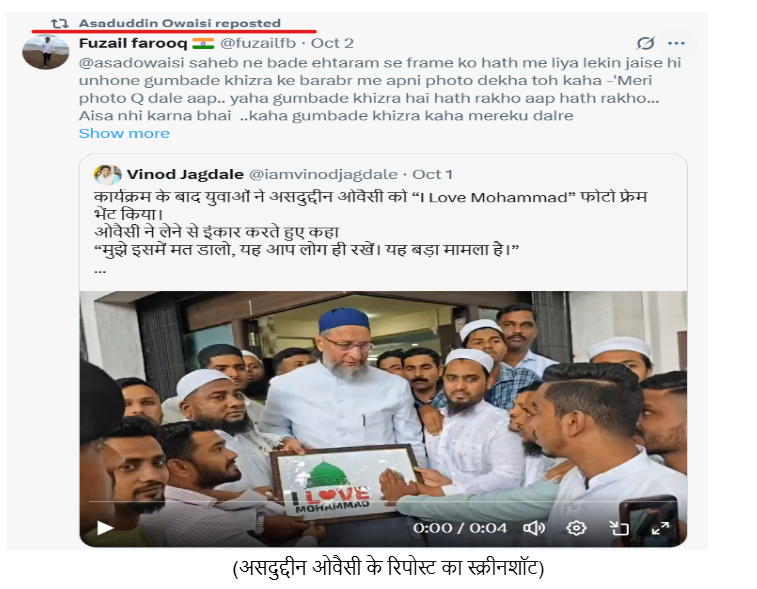Click the video time display 0:00 / 0:04

coord(460,528)
